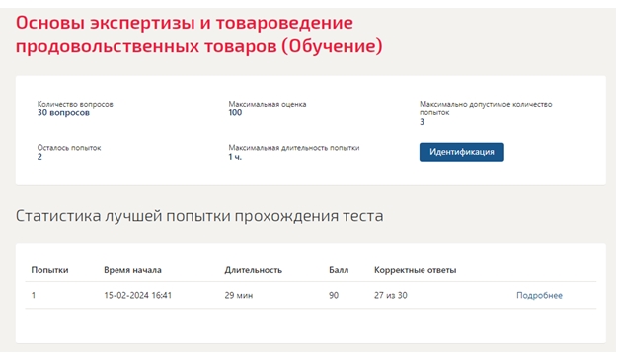Viewport: 617px width, 364px height.
Task: Click the Корректные ответы column header
Action: [416, 270]
